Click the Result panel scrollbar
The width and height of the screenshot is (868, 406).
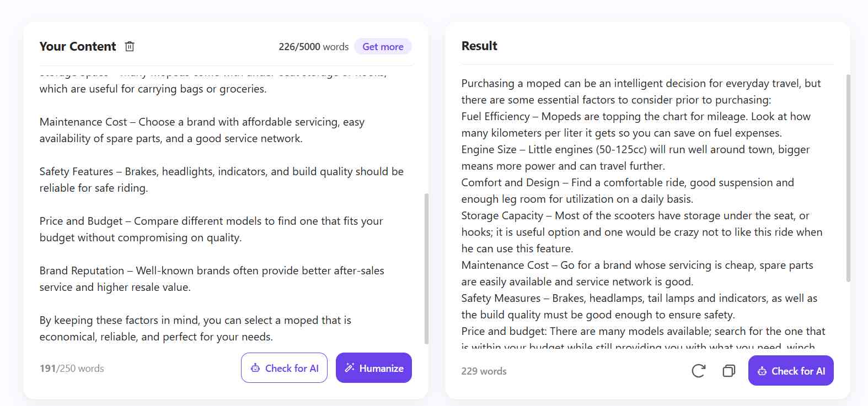tap(848, 178)
